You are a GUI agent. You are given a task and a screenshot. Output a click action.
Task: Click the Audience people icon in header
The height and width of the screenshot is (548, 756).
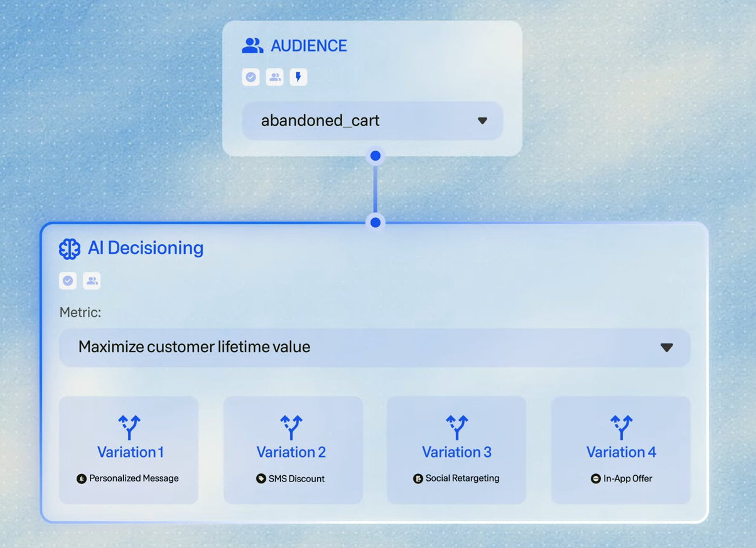(x=252, y=46)
